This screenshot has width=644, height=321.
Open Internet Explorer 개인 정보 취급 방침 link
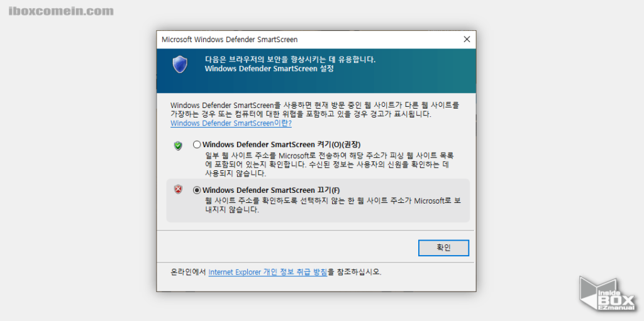tap(268, 272)
